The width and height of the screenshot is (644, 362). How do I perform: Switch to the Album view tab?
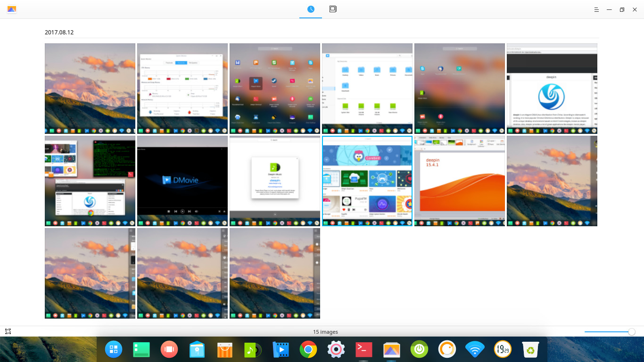[333, 9]
